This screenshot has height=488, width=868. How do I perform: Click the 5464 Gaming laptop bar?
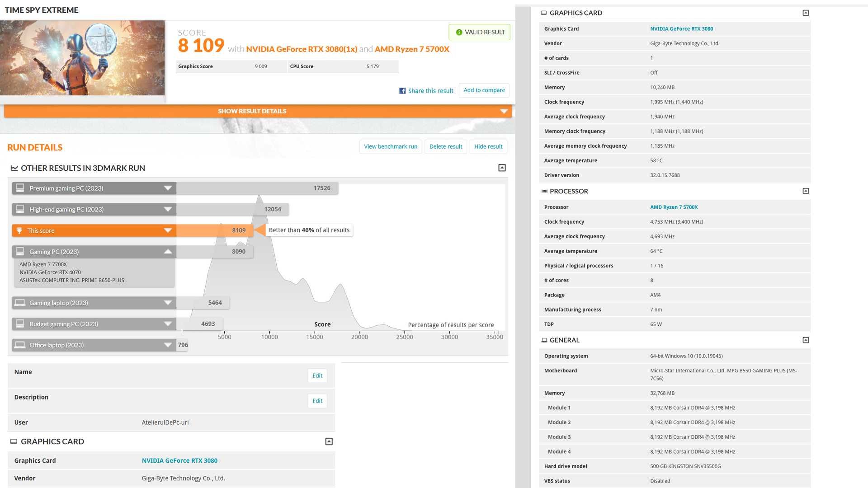click(203, 303)
